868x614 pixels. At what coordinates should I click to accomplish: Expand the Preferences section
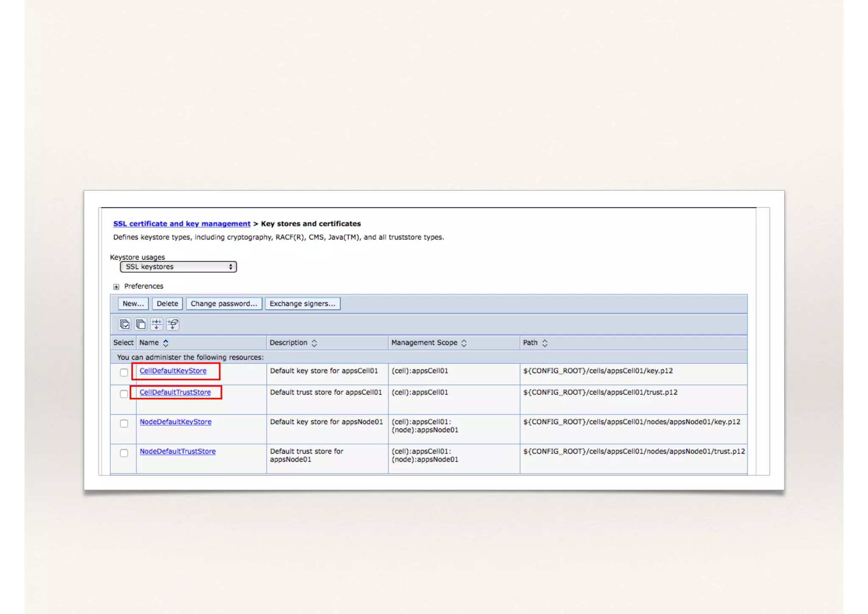point(116,287)
